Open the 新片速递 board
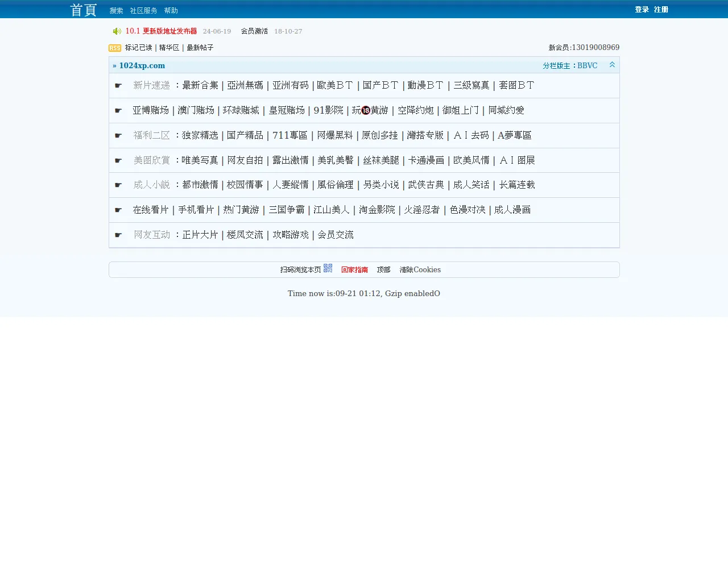Screen dimensions: 728x582 click(152, 85)
